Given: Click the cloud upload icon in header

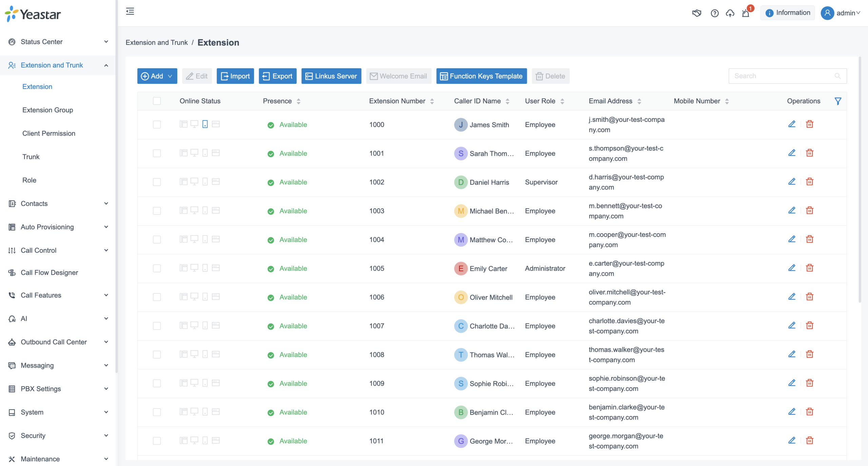Looking at the screenshot, I should click(730, 13).
